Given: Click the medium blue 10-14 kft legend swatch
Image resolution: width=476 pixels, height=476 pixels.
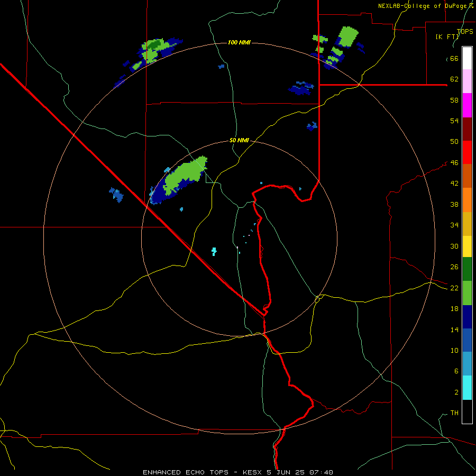Looking at the screenshot, I should tap(467, 340).
